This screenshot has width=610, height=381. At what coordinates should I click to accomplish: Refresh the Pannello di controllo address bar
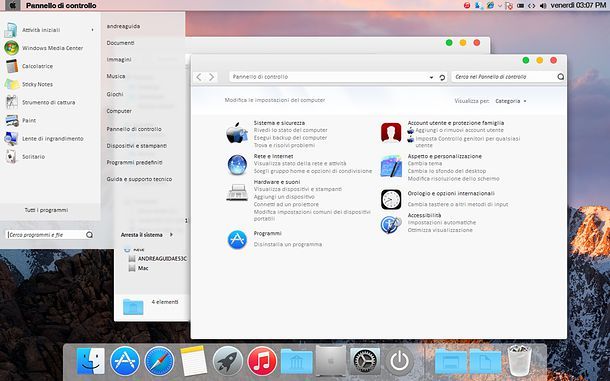tap(442, 77)
